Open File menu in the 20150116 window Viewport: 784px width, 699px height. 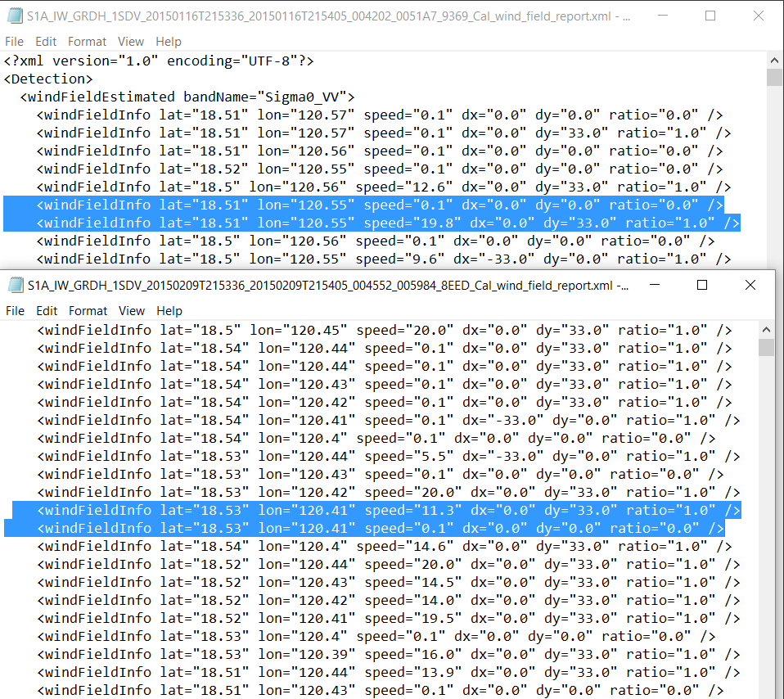click(x=14, y=41)
